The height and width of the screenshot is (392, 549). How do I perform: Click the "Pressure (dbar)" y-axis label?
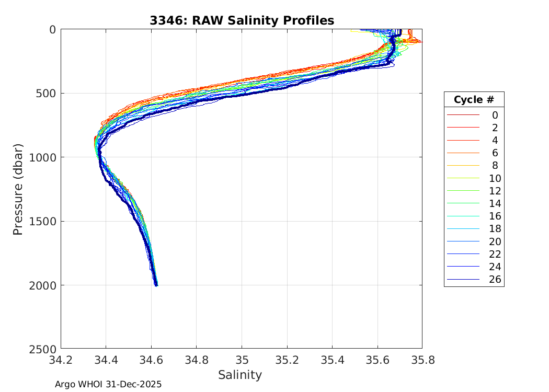click(x=18, y=189)
